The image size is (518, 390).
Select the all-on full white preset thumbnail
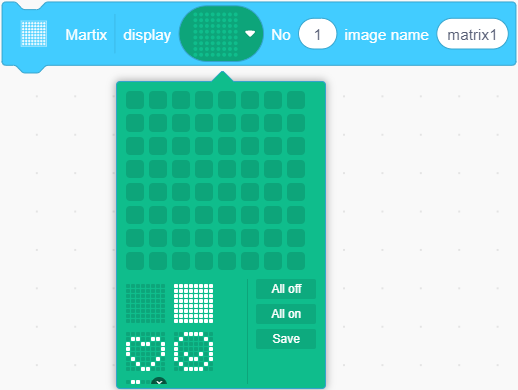[193, 303]
